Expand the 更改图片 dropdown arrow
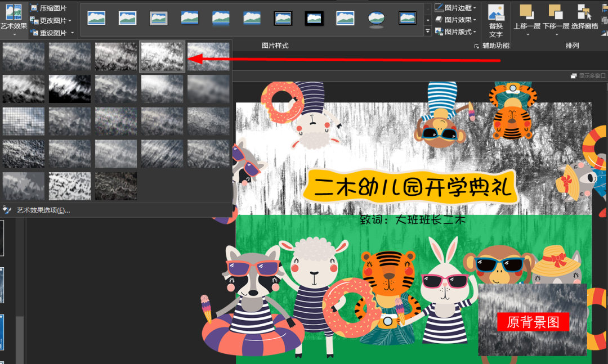Image resolution: width=608 pixels, height=364 pixels. (x=70, y=21)
